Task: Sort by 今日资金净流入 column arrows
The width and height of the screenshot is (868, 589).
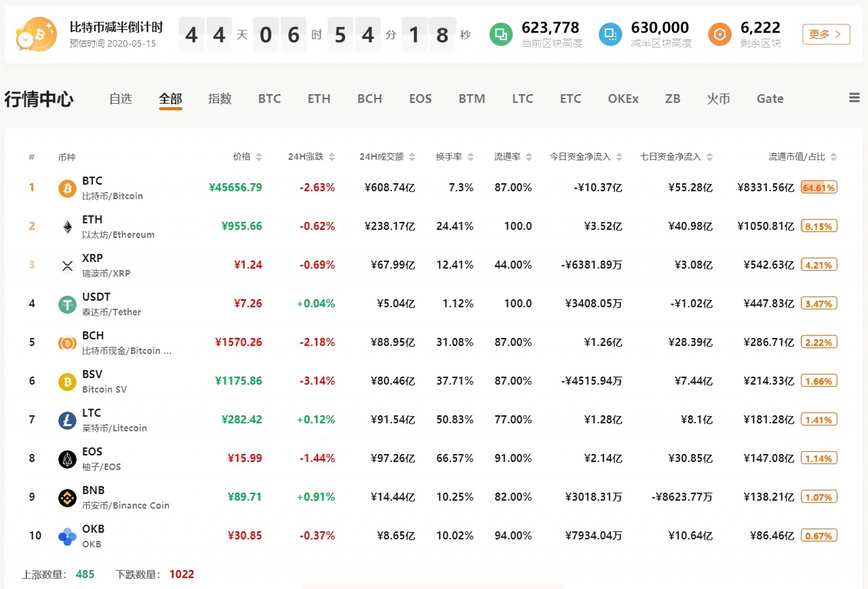Action: coord(618,157)
